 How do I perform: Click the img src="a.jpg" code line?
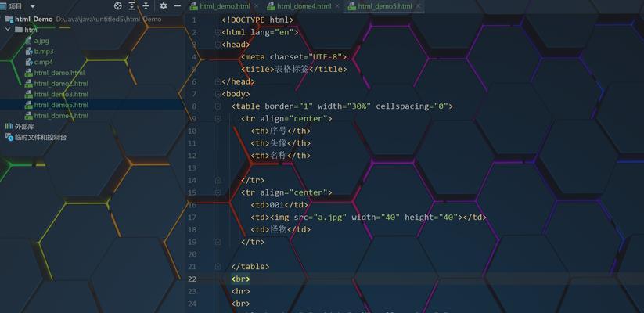tap(369, 217)
